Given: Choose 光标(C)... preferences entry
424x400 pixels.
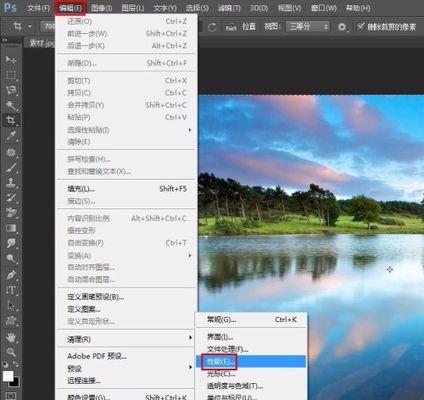Looking at the screenshot, I should pyautogui.click(x=251, y=374).
